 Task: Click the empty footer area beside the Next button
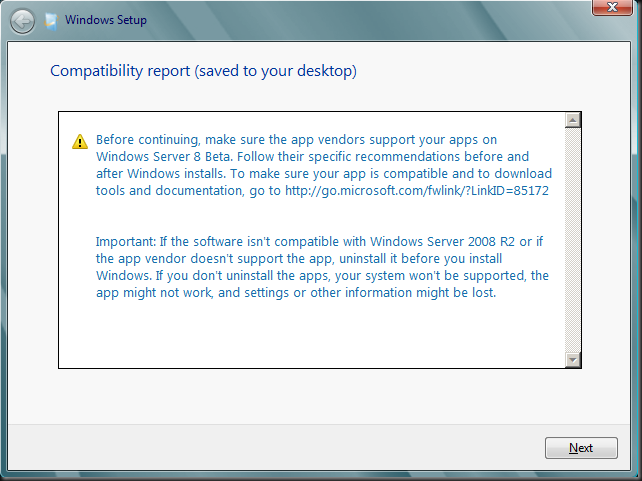pos(274,447)
